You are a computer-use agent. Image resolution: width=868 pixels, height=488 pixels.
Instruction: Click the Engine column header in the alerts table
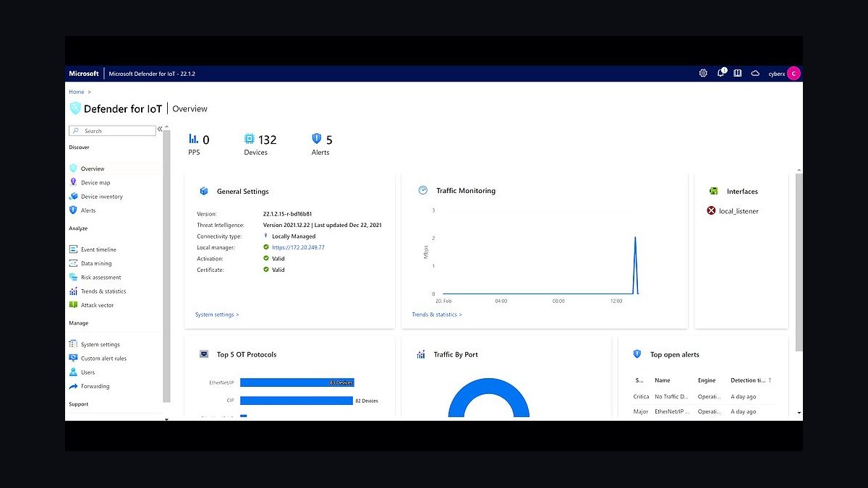[x=707, y=380]
